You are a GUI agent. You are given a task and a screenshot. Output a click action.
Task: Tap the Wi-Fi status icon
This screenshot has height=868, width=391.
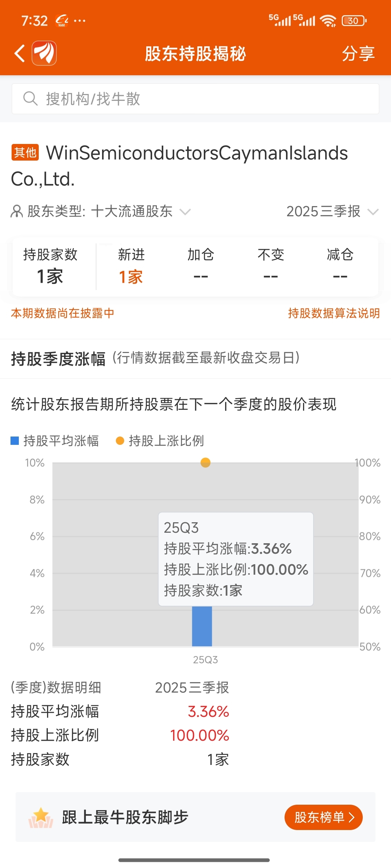point(328,21)
